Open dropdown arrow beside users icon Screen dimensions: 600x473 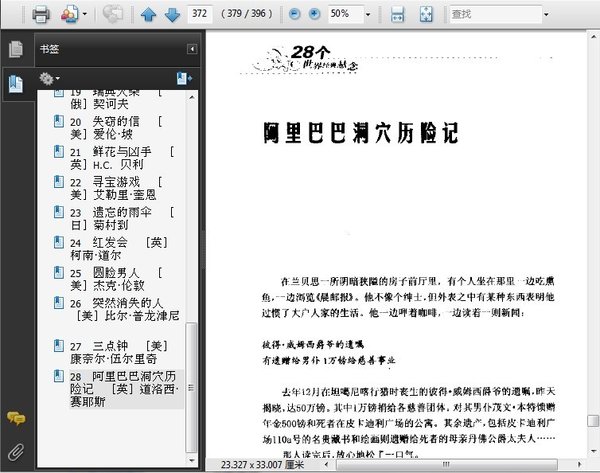click(85, 15)
